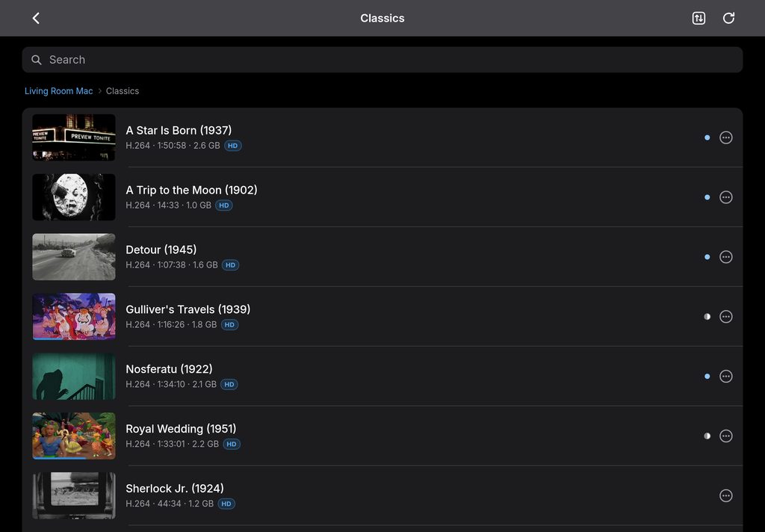This screenshot has width=765, height=532.
Task: Click the unwatched dot on Nosferatu
Action: (707, 377)
